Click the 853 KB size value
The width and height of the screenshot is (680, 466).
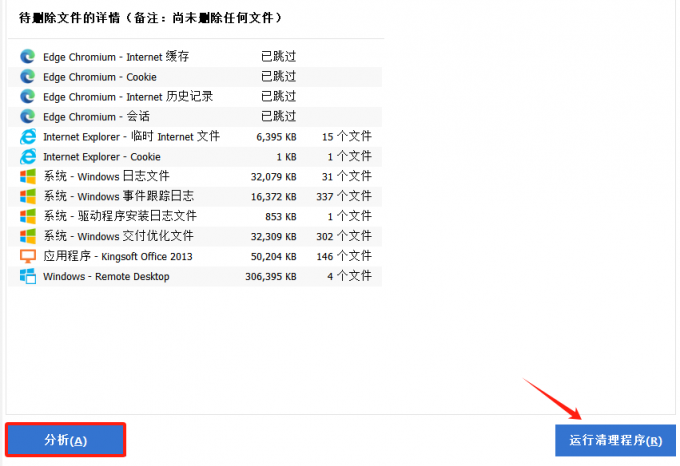tap(281, 217)
